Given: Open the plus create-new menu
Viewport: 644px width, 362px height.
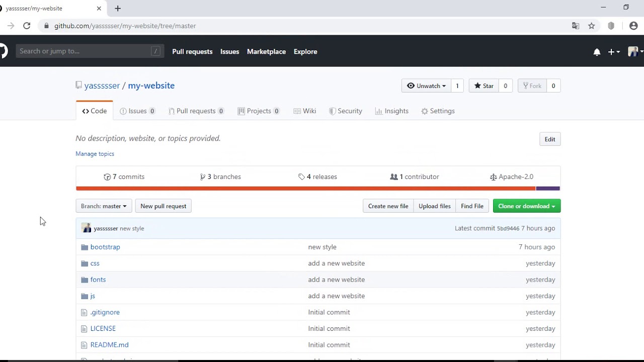Looking at the screenshot, I should [x=614, y=52].
